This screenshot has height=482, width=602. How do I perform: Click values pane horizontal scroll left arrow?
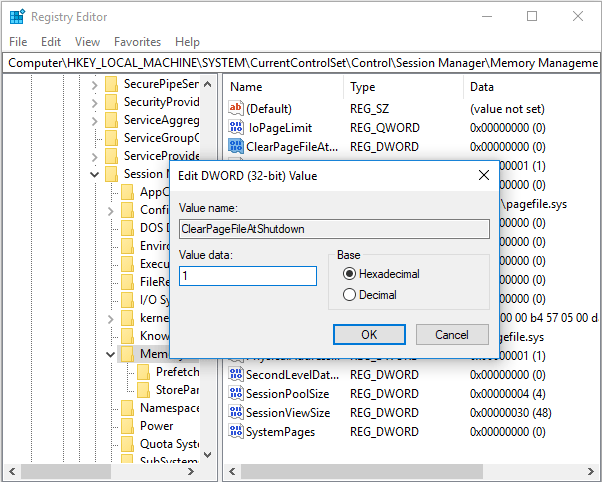232,471
